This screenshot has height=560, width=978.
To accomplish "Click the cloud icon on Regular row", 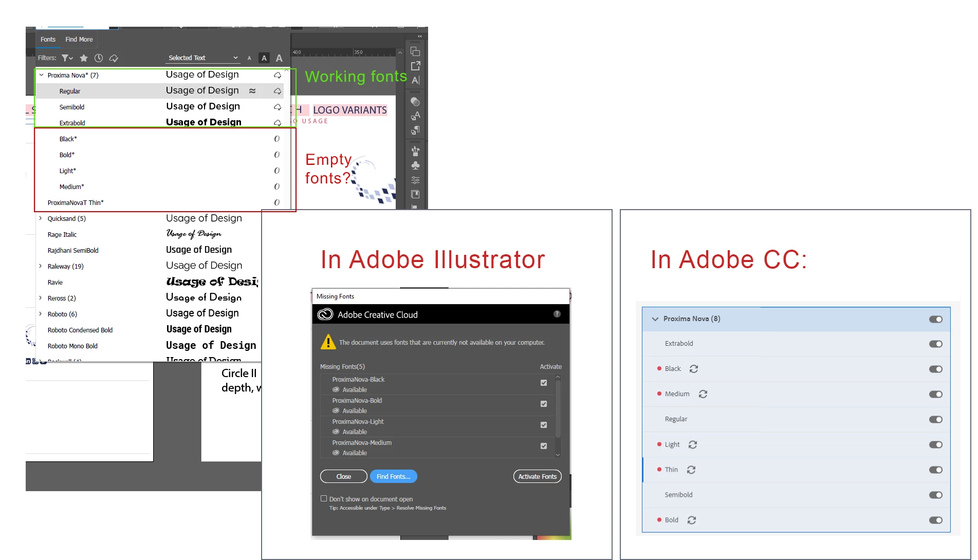I will point(278,91).
